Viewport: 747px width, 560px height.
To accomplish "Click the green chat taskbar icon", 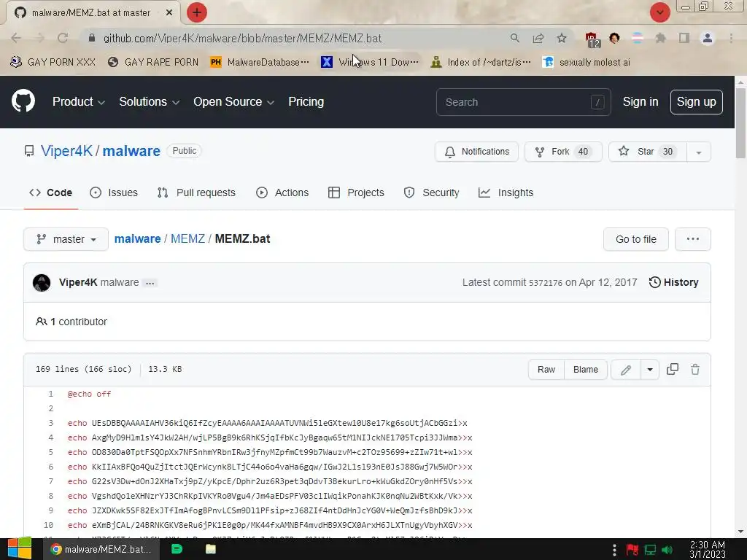I will click(x=177, y=549).
